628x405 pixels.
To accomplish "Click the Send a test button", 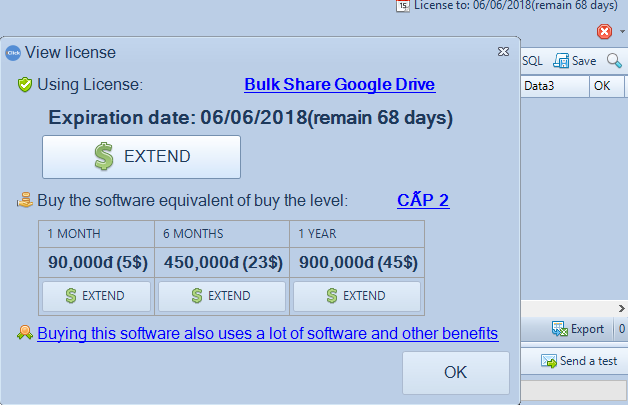I will pyautogui.click(x=579, y=361).
